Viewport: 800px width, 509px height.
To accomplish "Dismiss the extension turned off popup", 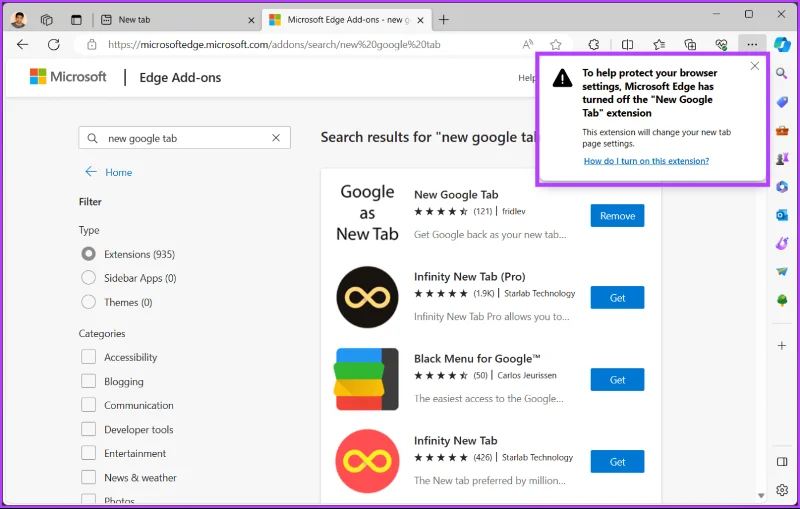I will click(x=755, y=66).
